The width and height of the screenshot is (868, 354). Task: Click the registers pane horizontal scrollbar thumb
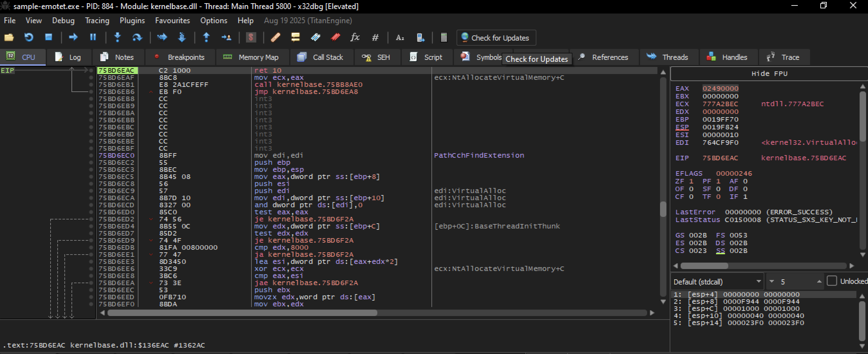click(x=704, y=266)
